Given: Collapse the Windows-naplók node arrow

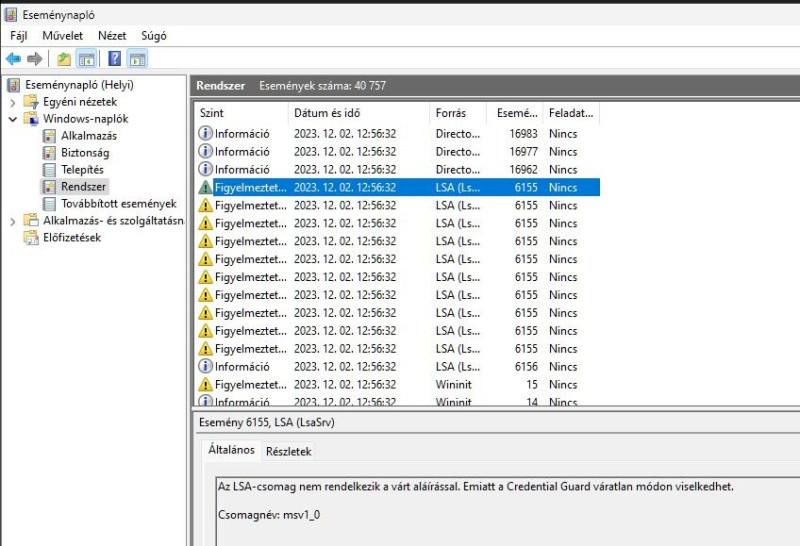Looking at the screenshot, I should (x=13, y=119).
